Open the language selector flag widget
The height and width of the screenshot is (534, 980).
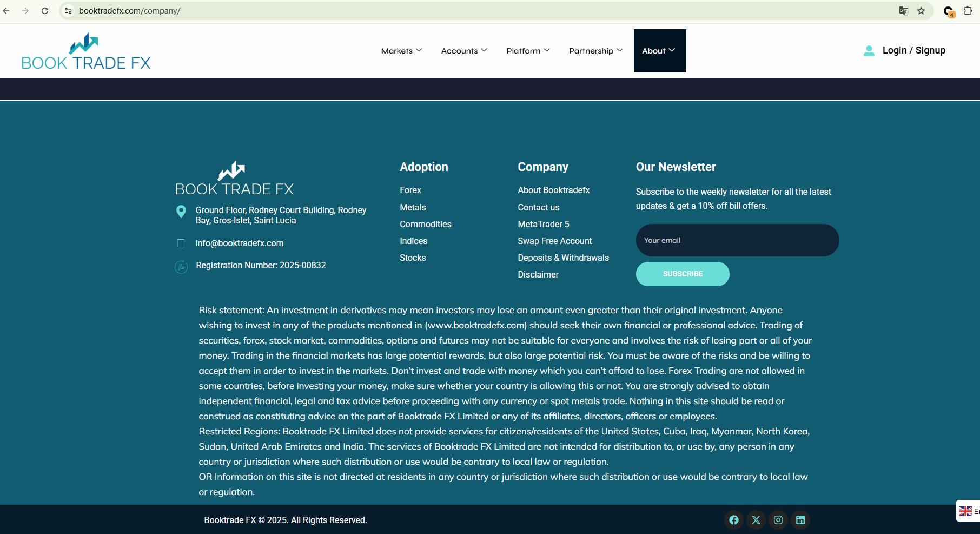click(969, 511)
